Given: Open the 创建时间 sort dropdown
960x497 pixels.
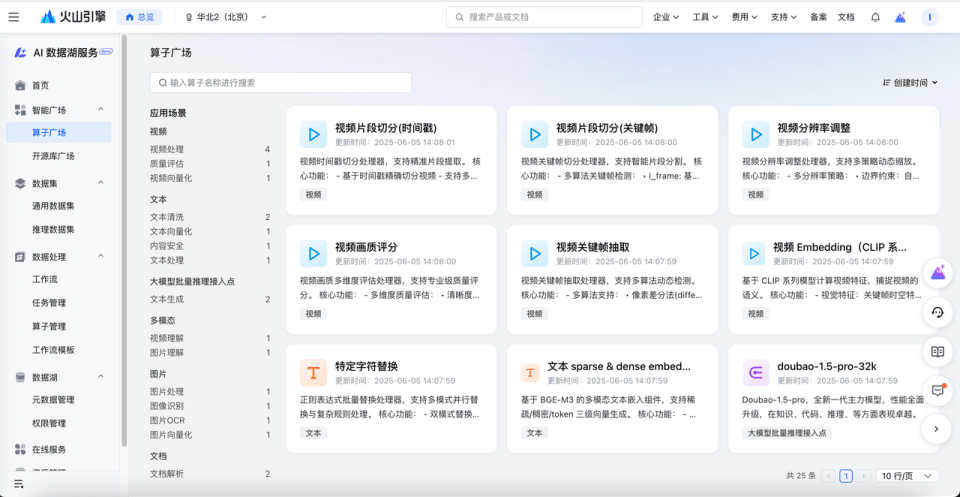Looking at the screenshot, I should click(910, 83).
